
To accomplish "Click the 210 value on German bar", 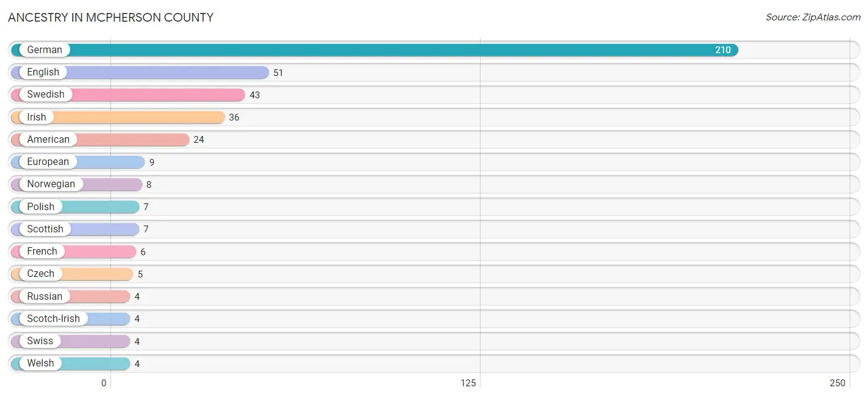I will pyautogui.click(x=723, y=50).
